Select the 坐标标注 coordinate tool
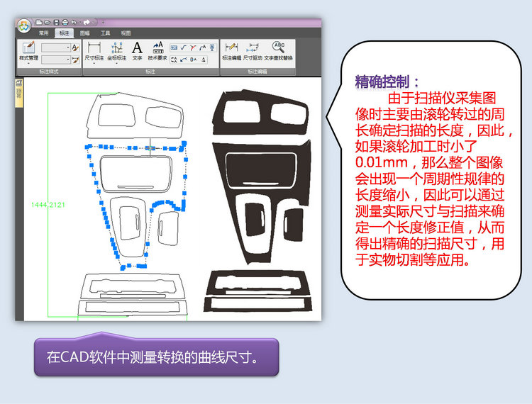532x404 pixels. click(117, 51)
